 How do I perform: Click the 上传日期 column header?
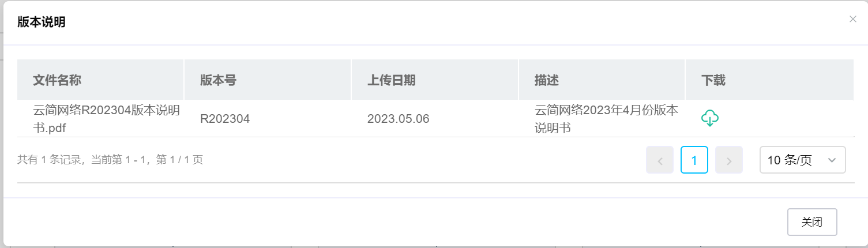coord(391,80)
